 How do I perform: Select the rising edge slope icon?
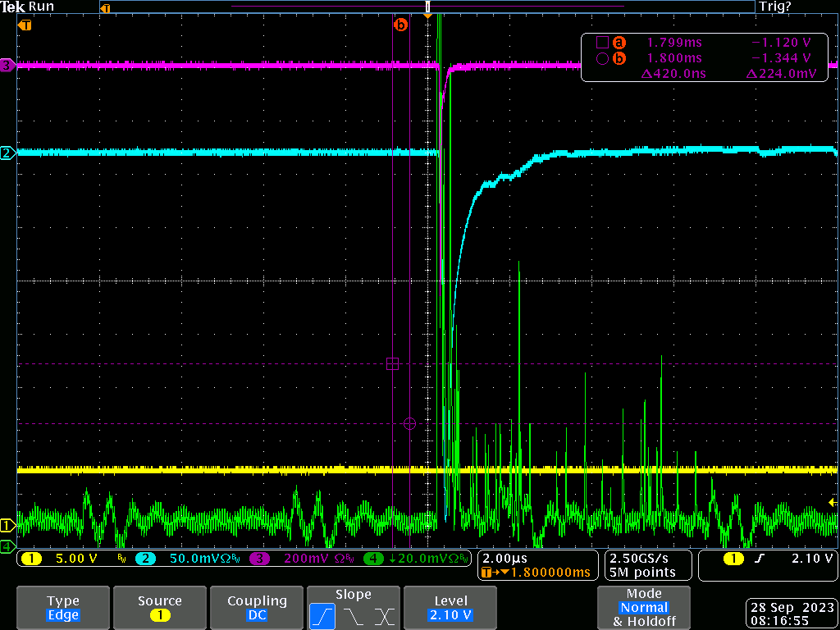point(322,615)
